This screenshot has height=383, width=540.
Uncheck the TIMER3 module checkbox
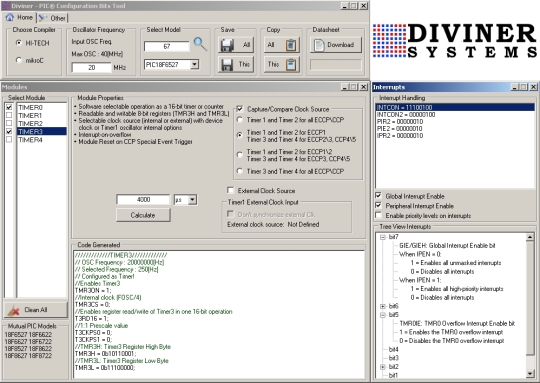(9, 131)
